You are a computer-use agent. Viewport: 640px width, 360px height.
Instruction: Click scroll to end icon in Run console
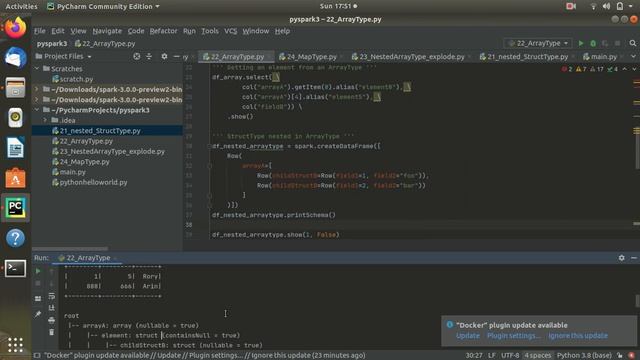click(51, 308)
